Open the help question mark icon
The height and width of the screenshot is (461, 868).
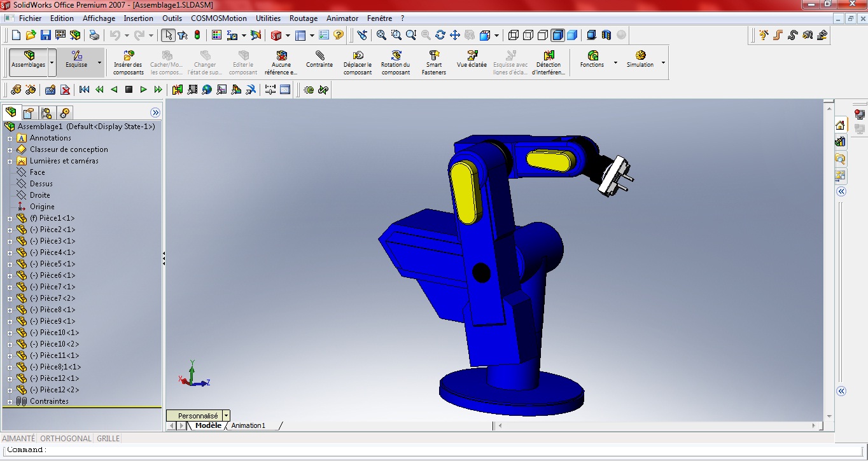[x=339, y=35]
